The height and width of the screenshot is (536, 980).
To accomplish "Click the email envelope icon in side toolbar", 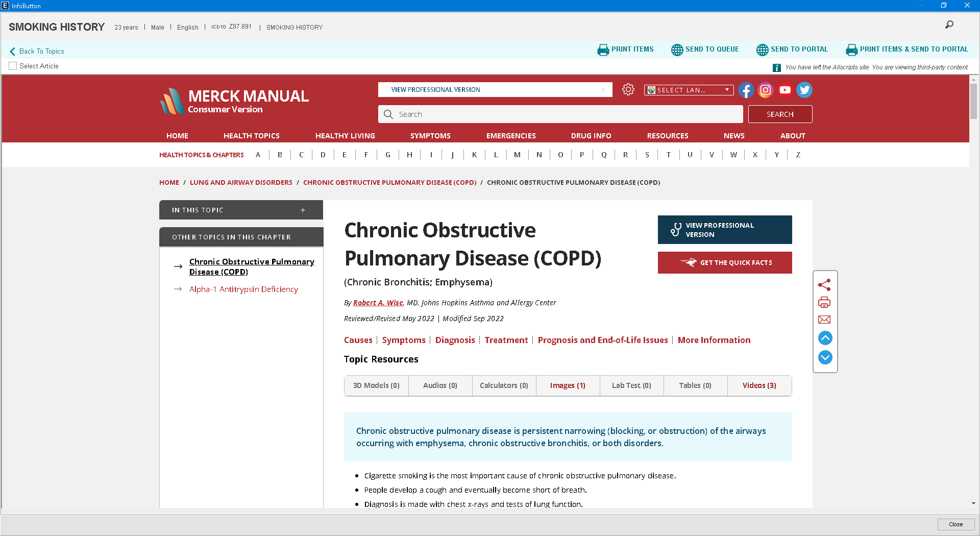I will [x=824, y=320].
